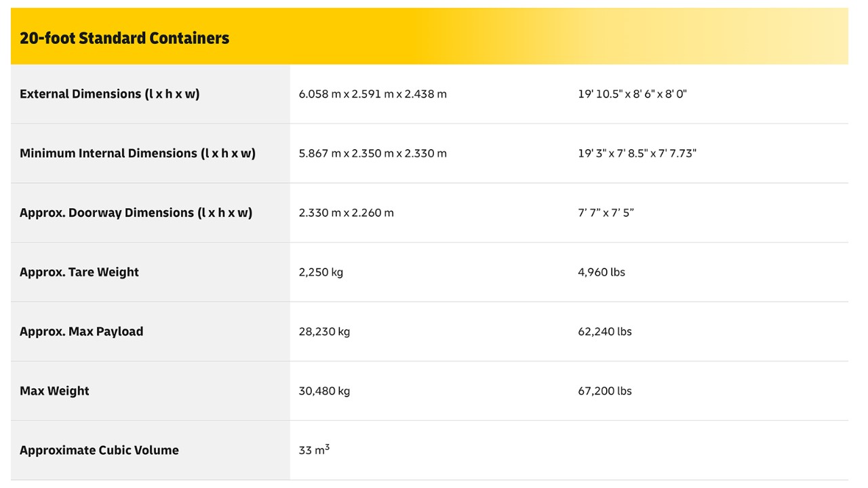868x488 pixels.
Task: Click the 2.330 m x 2.260 m doorway value
Action: (x=346, y=213)
